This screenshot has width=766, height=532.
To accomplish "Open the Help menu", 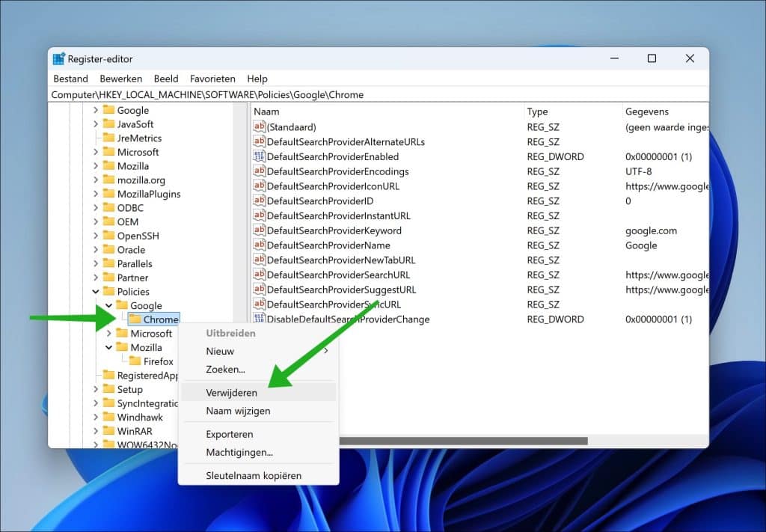I will (x=257, y=79).
